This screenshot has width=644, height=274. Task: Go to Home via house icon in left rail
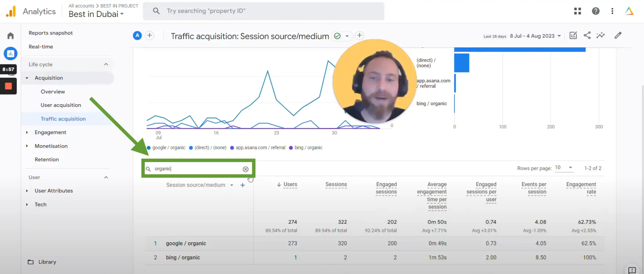point(11,36)
